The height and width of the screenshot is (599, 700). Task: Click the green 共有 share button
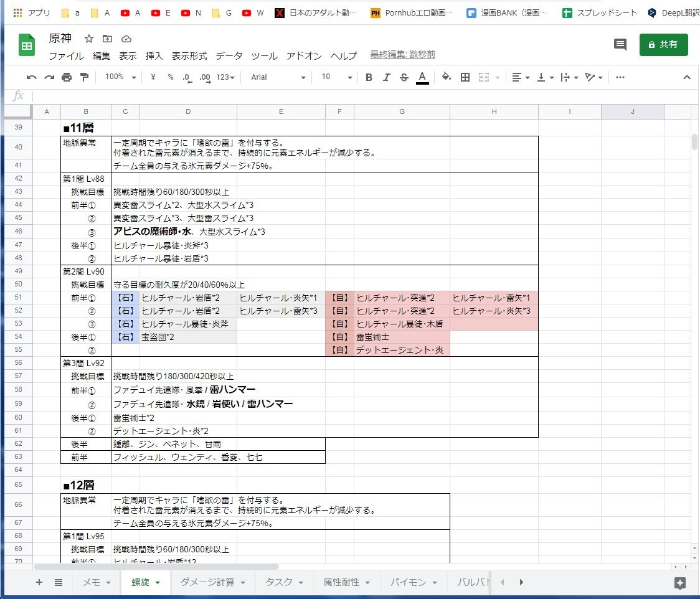[x=663, y=45]
